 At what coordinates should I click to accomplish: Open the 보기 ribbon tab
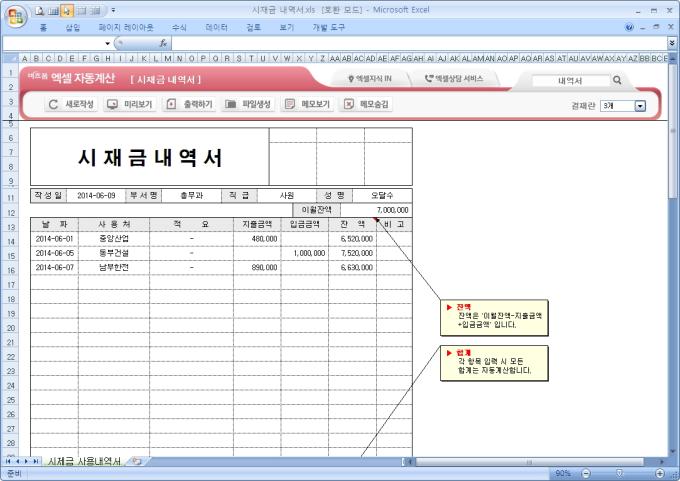pos(287,27)
